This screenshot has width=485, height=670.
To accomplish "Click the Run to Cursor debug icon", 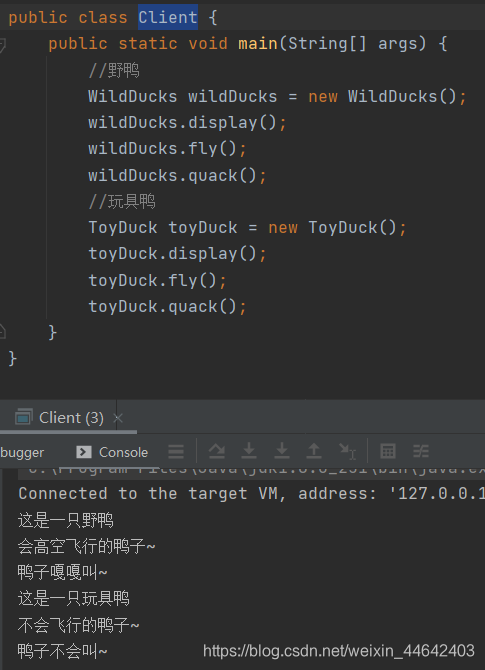I will click(347, 451).
